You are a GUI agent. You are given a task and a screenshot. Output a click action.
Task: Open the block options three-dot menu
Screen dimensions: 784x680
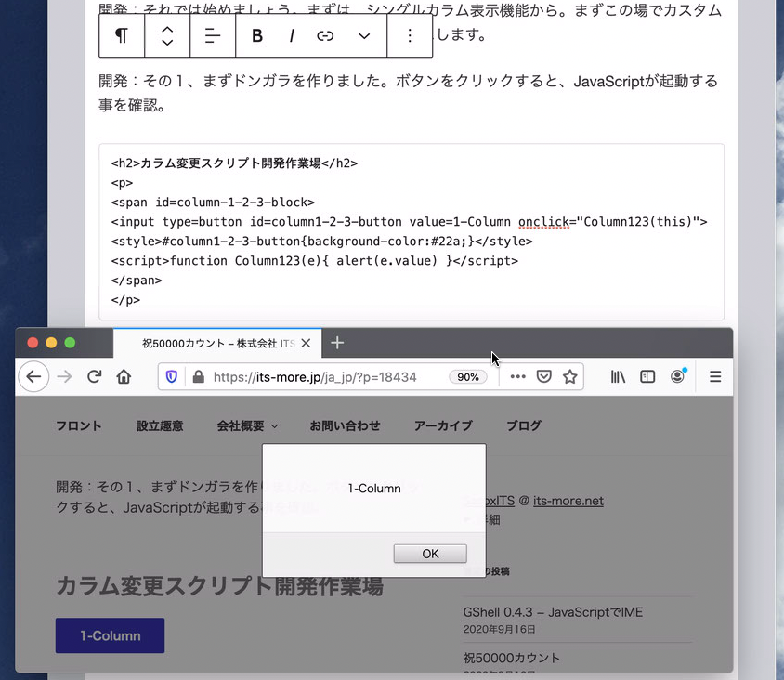tap(410, 36)
